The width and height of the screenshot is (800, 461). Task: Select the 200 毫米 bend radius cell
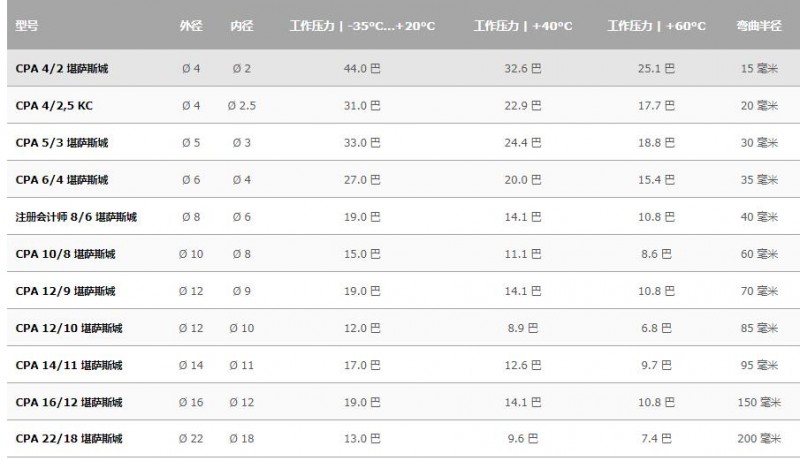[759, 439]
